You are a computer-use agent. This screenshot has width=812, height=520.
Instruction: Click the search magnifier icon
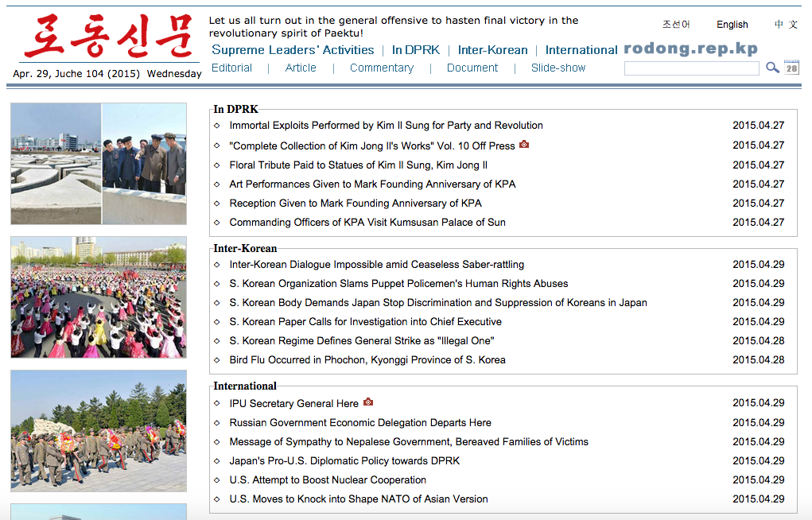[772, 68]
